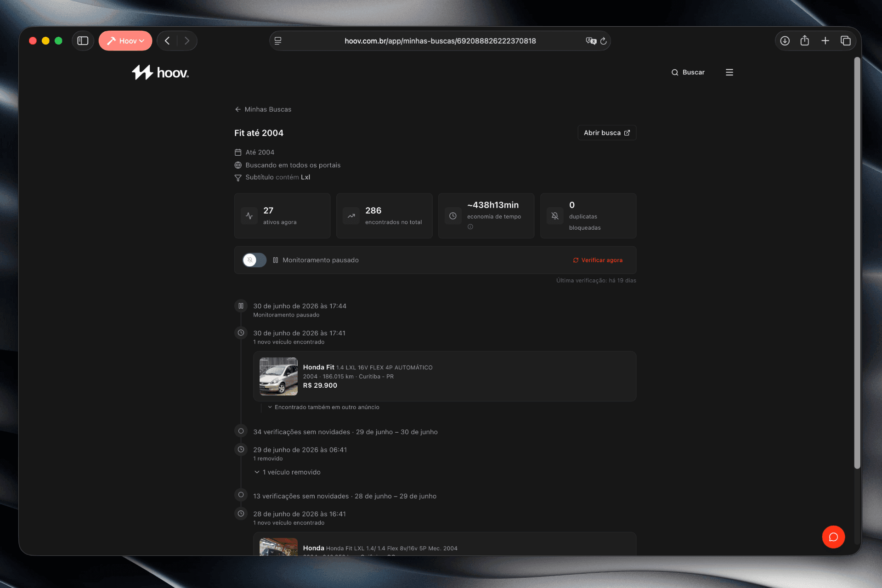
Task: Click the clock marker for 28 de junho 16:41
Action: point(241,514)
